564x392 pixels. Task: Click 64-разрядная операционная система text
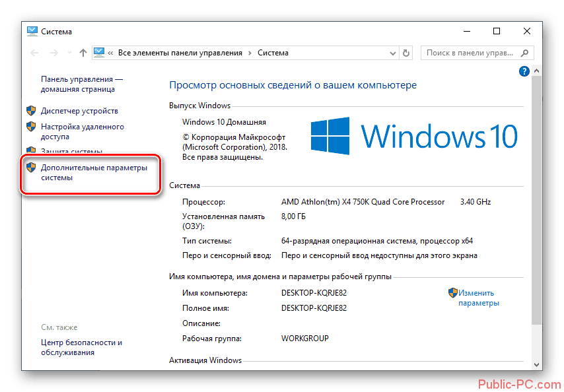click(x=377, y=241)
